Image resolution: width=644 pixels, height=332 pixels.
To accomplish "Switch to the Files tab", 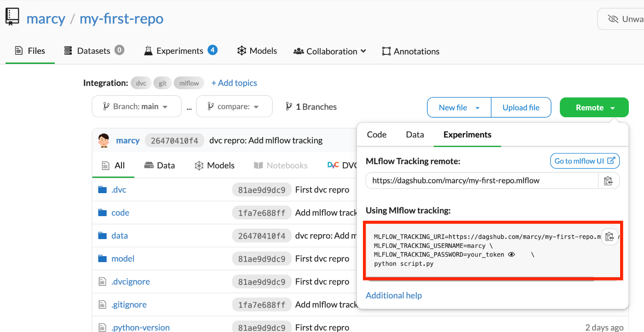I will point(30,51).
